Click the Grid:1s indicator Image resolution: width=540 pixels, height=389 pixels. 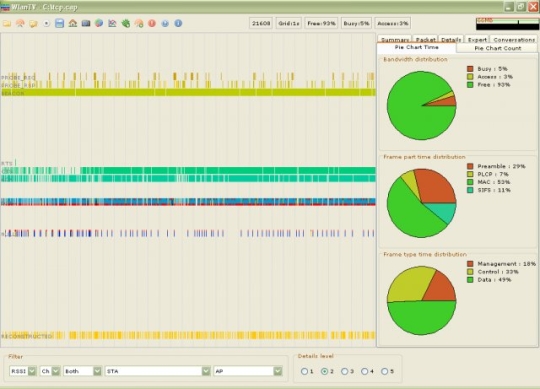[289, 23]
